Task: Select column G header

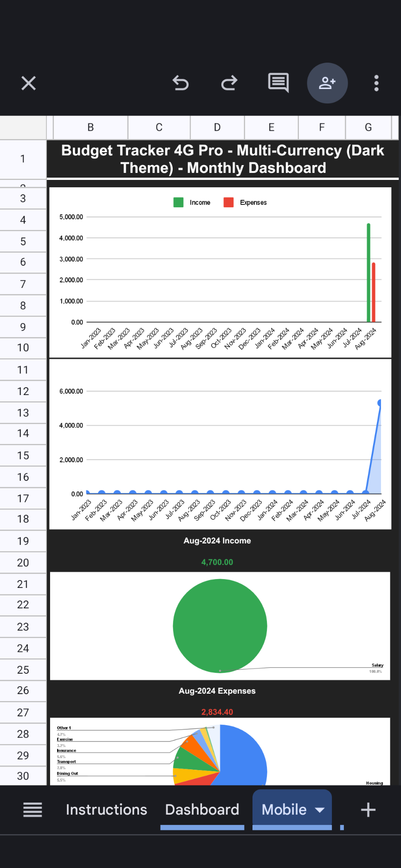Action: 369,128
